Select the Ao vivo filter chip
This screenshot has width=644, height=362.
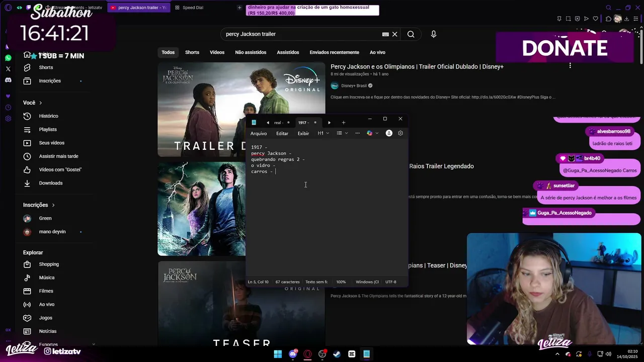(377, 52)
